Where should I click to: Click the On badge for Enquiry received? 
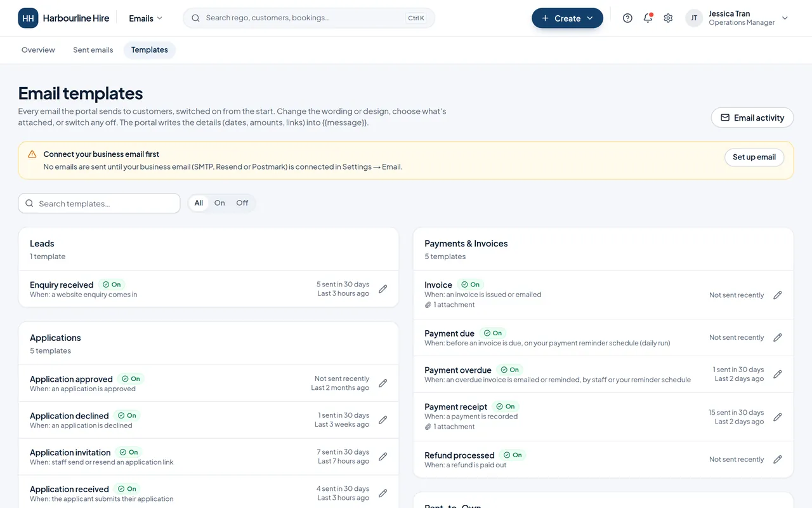point(112,284)
